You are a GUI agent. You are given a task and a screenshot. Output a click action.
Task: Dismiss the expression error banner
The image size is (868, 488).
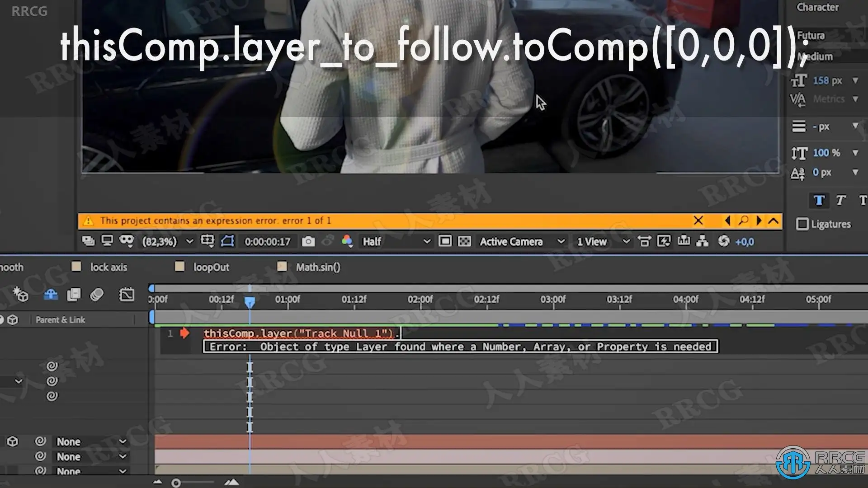(698, 221)
